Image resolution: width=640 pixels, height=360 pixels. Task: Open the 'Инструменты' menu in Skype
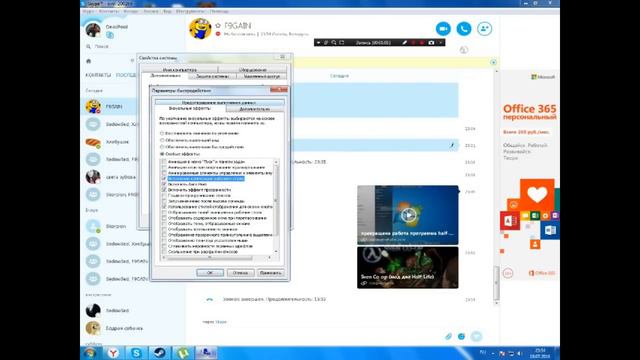[190, 11]
